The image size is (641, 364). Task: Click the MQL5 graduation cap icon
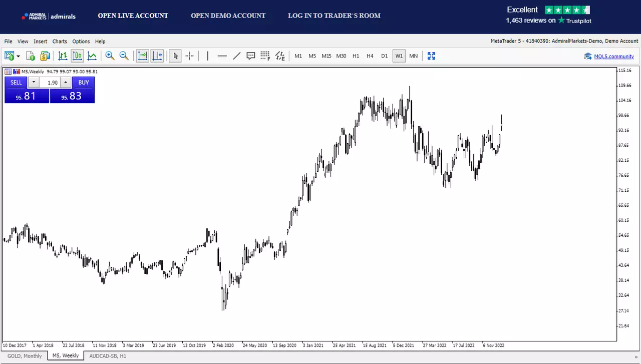pos(588,57)
